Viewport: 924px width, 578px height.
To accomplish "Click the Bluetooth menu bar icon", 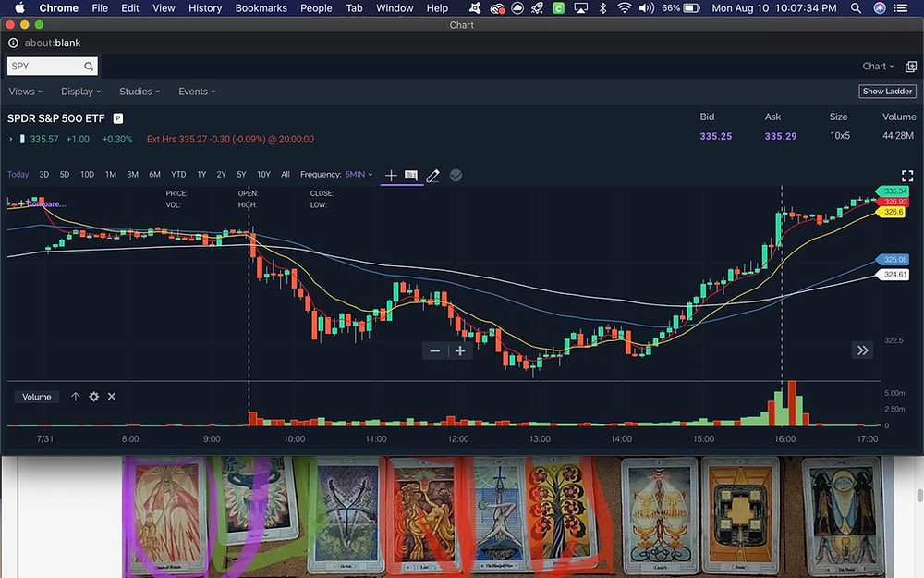I will pyautogui.click(x=602, y=8).
